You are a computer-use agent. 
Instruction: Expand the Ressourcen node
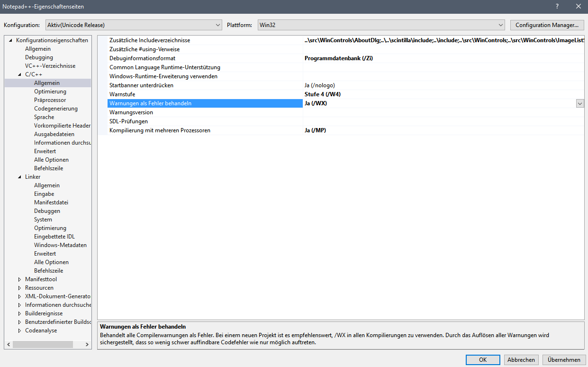(20, 288)
